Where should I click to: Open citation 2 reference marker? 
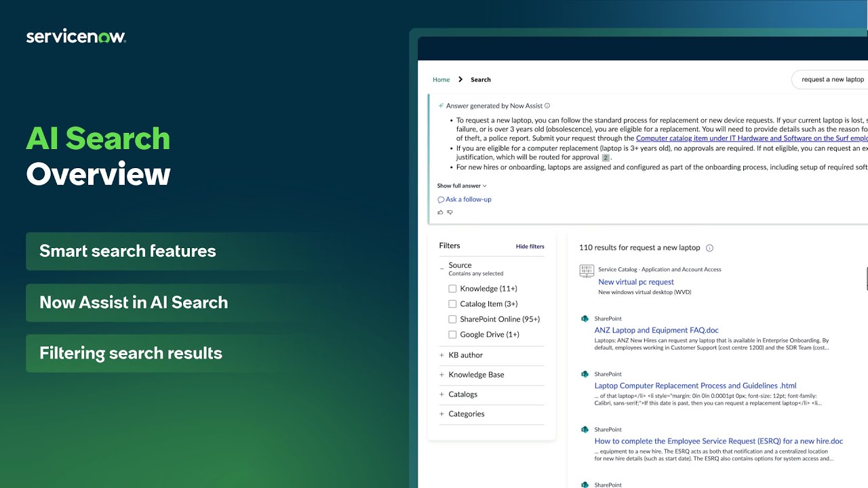[606, 157]
